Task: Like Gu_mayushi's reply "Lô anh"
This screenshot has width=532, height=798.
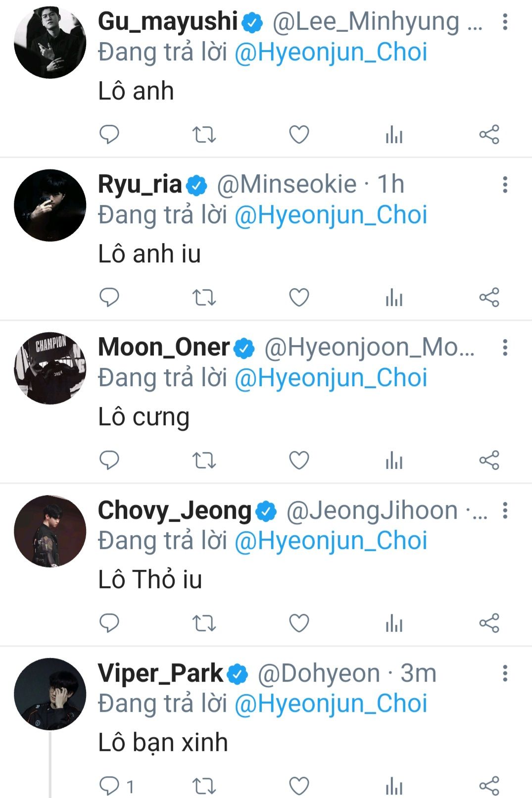Action: (x=299, y=134)
